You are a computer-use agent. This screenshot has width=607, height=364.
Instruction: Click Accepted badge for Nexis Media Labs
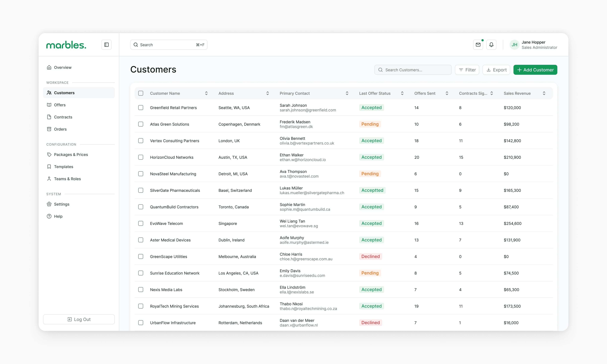371,290
